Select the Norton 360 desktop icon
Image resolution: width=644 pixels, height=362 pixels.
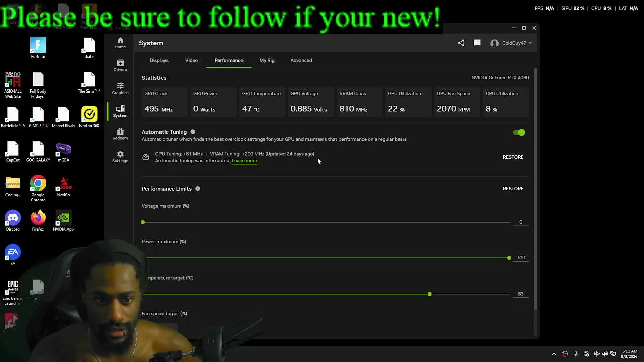coord(89,118)
